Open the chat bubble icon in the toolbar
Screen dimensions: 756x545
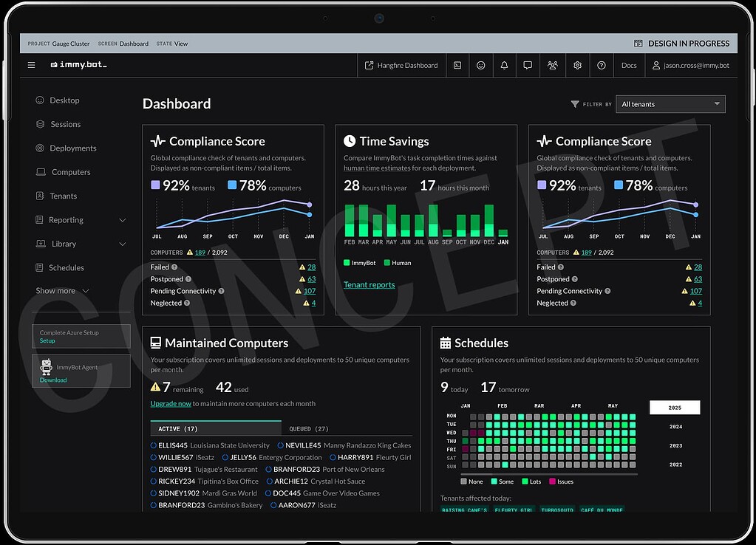tap(528, 65)
